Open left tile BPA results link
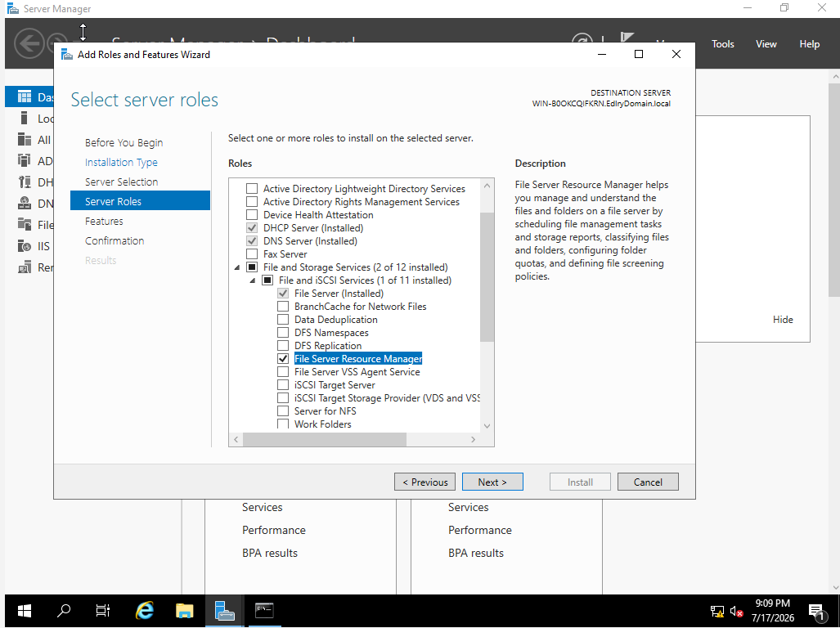Image resolution: width=840 pixels, height=628 pixels. [269, 553]
